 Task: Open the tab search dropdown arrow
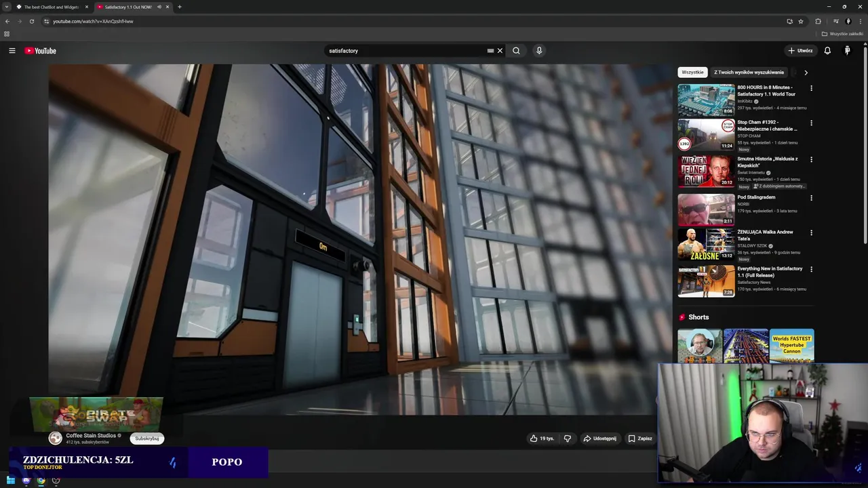pos(7,7)
